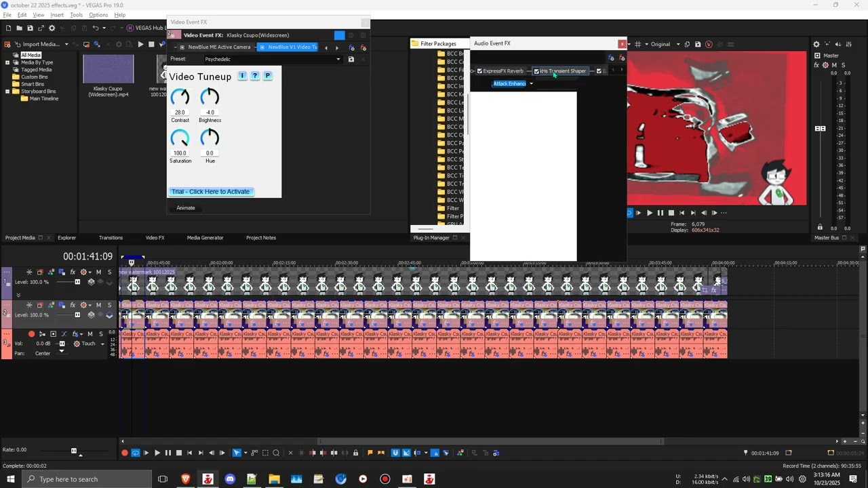Open the Insert menu
The image size is (868, 488).
coord(57,15)
